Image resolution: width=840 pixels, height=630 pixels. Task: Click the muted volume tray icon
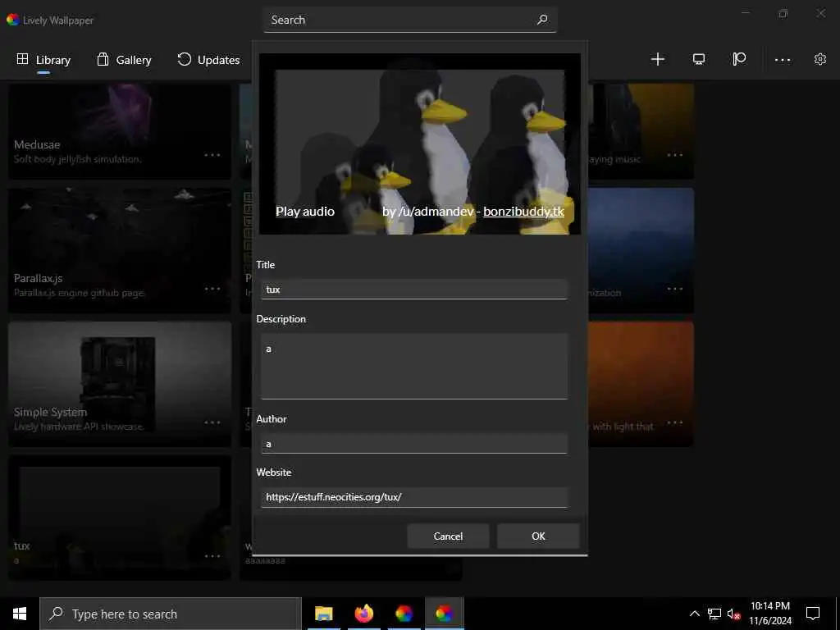[734, 614]
